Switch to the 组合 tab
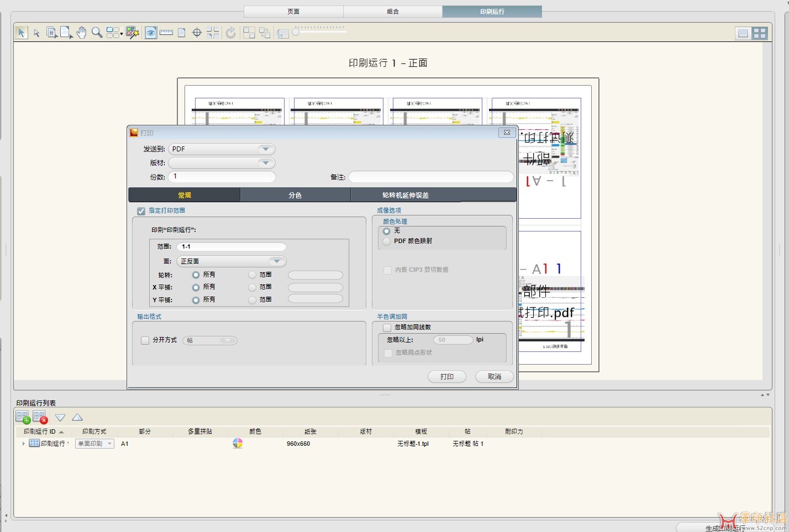 pos(393,12)
